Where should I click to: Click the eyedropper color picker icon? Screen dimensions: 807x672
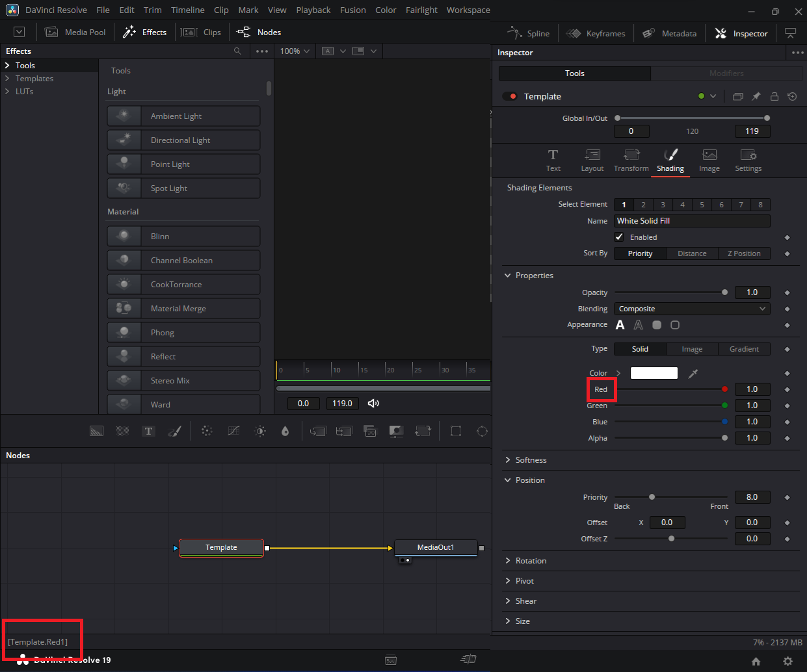point(693,373)
